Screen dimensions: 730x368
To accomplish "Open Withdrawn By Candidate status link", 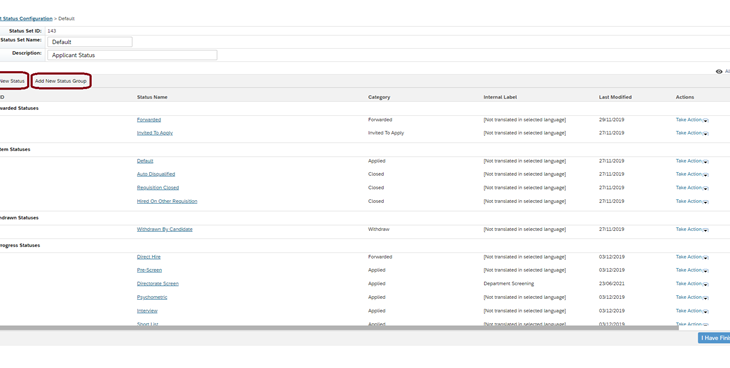I will click(x=164, y=229).
